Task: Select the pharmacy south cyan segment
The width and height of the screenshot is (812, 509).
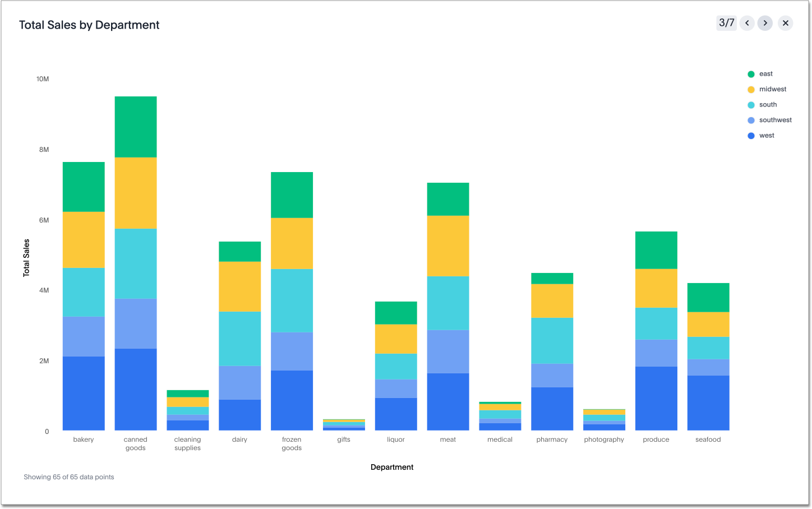Action: pos(552,340)
